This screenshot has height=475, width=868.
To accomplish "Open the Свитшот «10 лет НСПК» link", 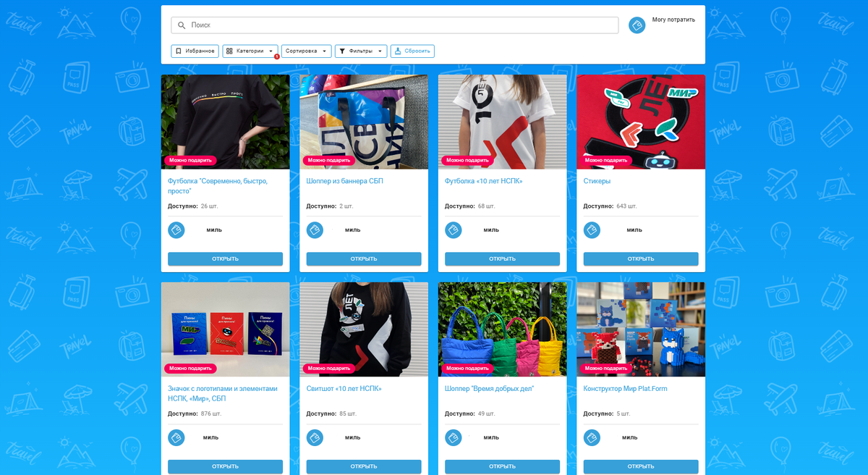I will coord(344,389).
